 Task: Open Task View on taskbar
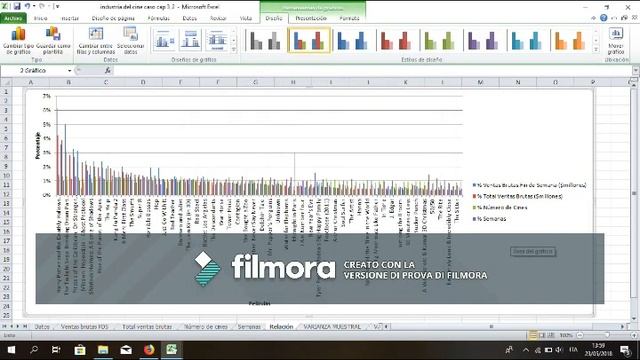coord(56,350)
